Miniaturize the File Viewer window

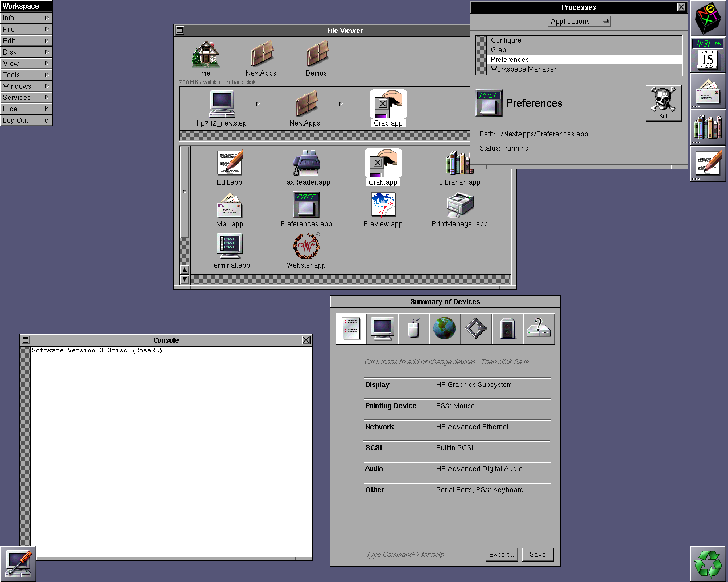(180, 30)
